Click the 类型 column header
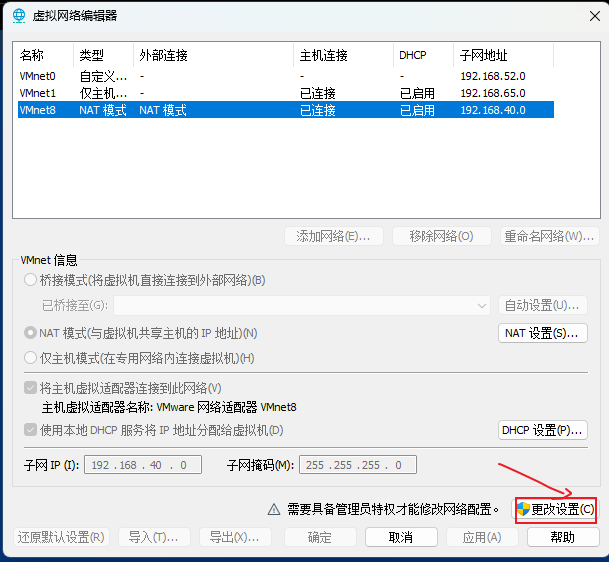The width and height of the screenshot is (609, 562). (103, 55)
